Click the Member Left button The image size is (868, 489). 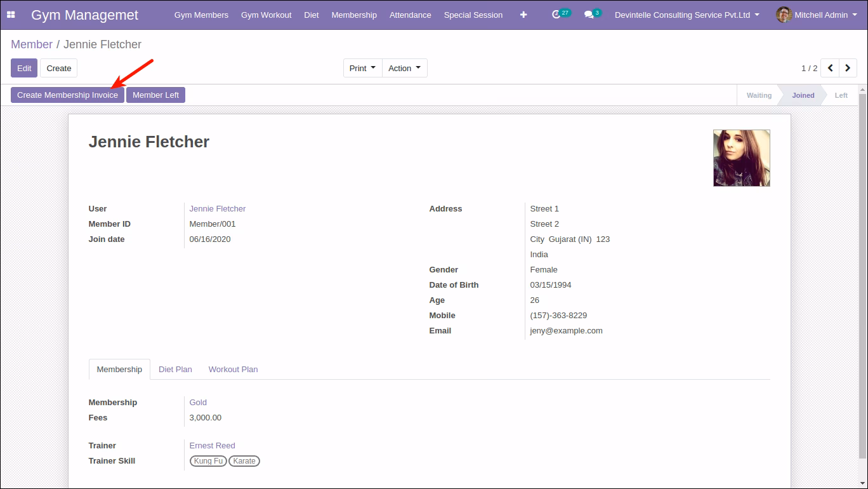click(x=155, y=95)
